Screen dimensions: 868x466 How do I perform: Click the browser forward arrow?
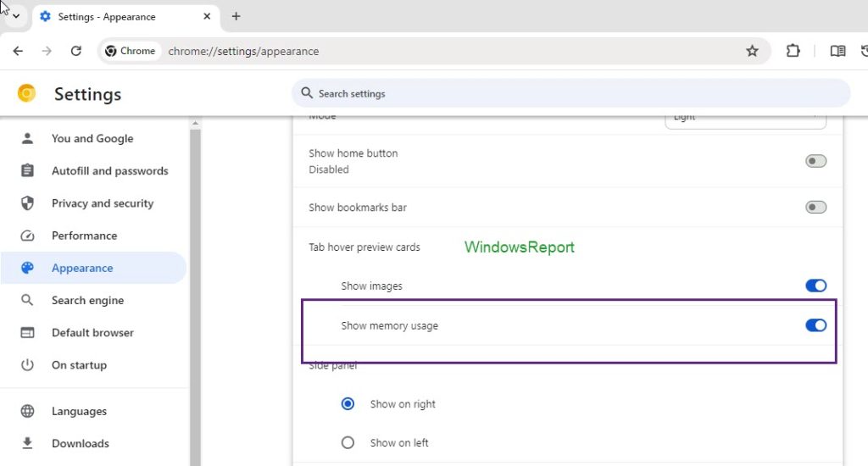click(x=47, y=51)
